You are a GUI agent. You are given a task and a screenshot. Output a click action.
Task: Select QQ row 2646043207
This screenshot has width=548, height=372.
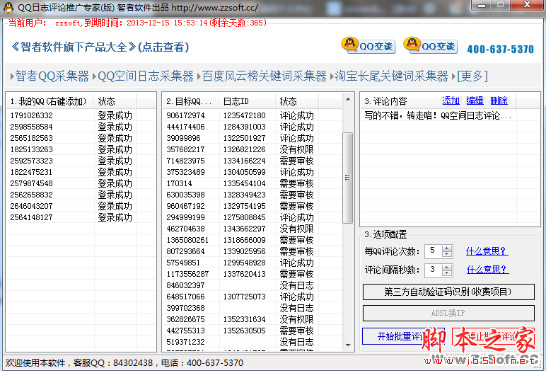[81, 206]
